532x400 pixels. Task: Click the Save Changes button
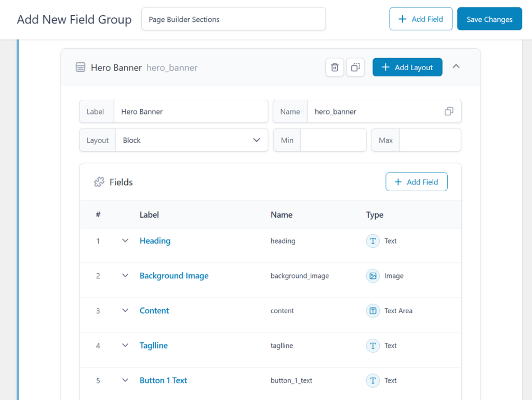pyautogui.click(x=489, y=19)
